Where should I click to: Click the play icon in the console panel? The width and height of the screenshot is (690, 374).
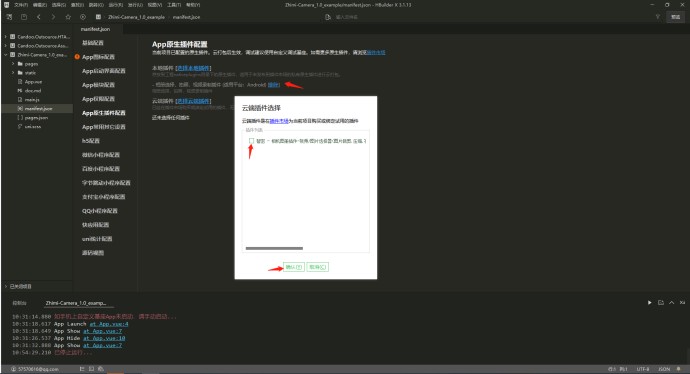click(x=650, y=303)
